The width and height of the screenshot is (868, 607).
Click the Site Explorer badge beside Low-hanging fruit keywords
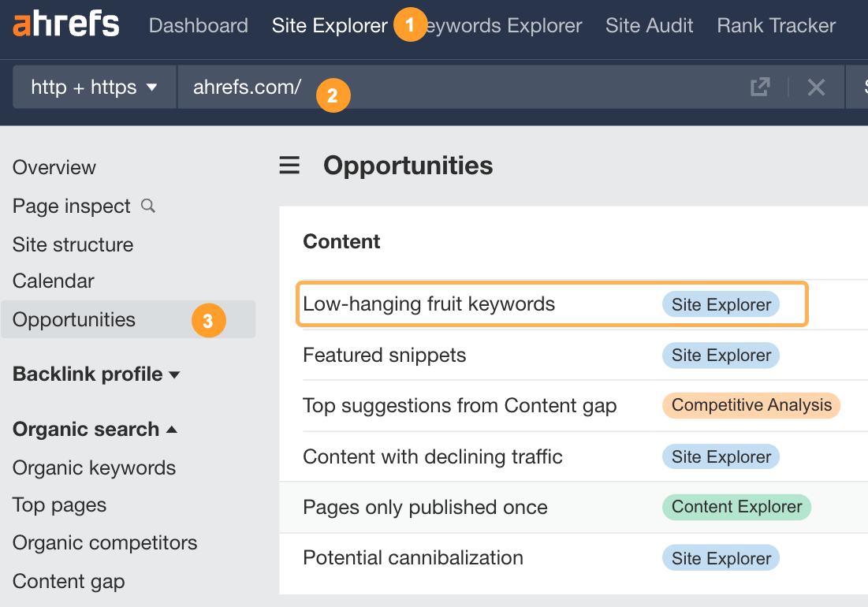[720, 304]
